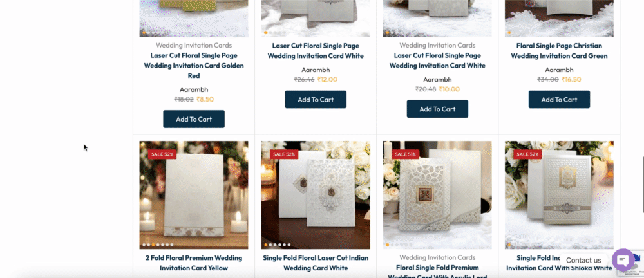Click orange carousel dot on Yellow card image
Viewport: 644px width, 278px height.
tap(153, 245)
